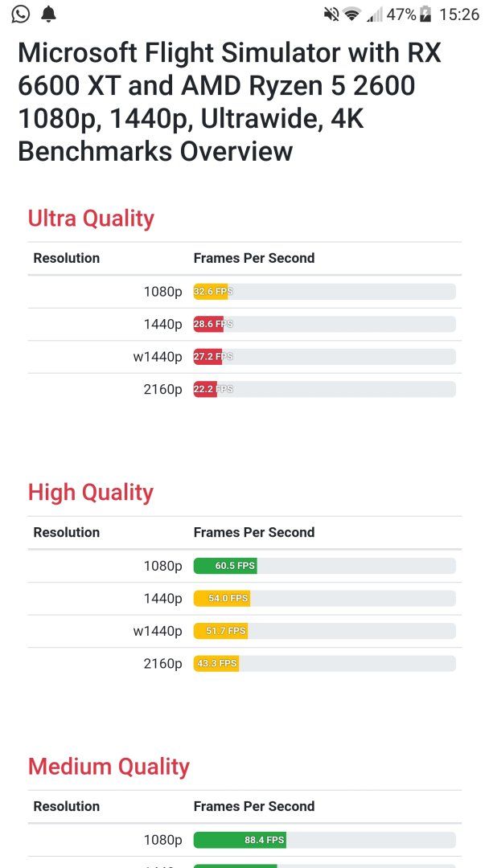The image size is (489, 868).
Task: Click the 88.4 FPS Medium 1080p bar
Action: (x=240, y=840)
